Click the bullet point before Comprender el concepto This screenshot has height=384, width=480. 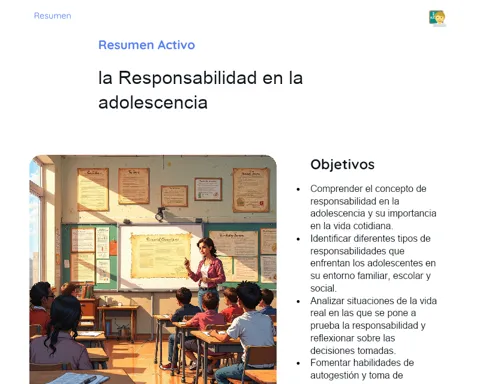pos(298,189)
